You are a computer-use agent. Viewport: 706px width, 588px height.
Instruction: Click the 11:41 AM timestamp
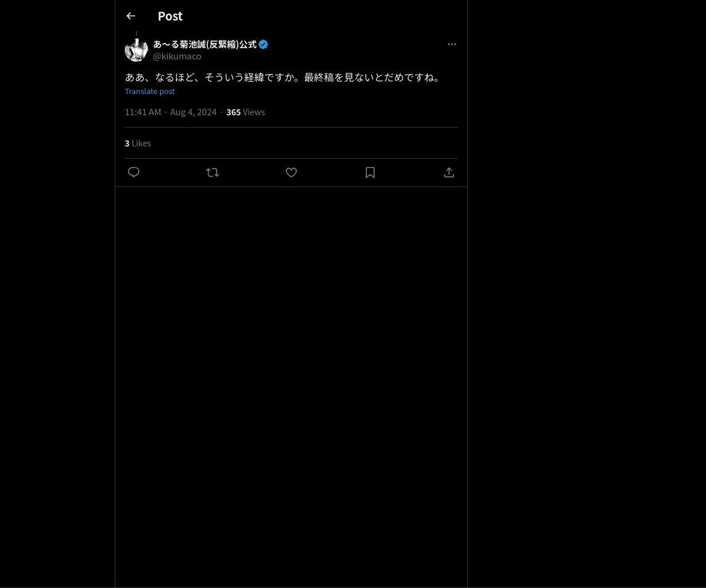coord(143,112)
